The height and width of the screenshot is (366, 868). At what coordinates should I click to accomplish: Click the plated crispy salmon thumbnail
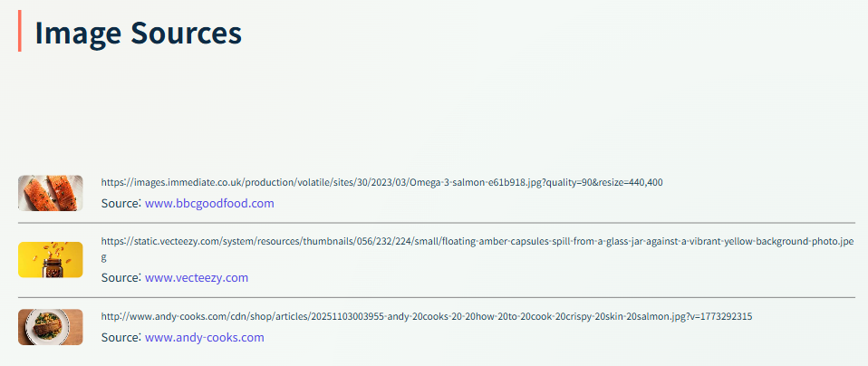(x=51, y=327)
